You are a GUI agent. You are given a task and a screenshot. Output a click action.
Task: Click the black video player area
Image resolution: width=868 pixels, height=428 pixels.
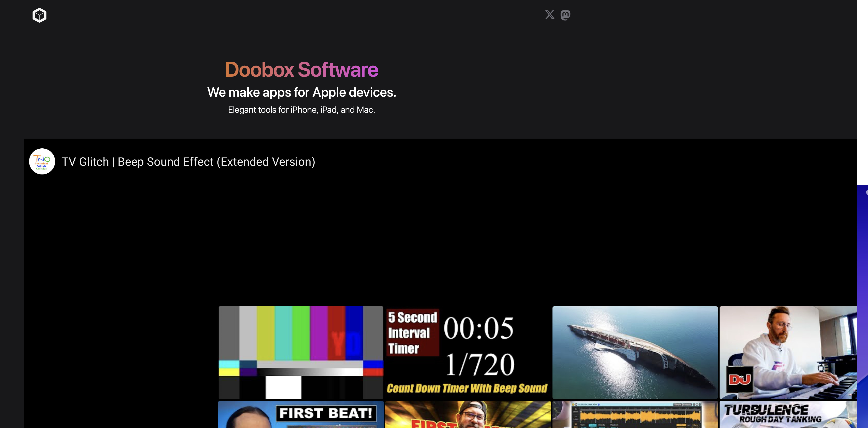[438, 236]
